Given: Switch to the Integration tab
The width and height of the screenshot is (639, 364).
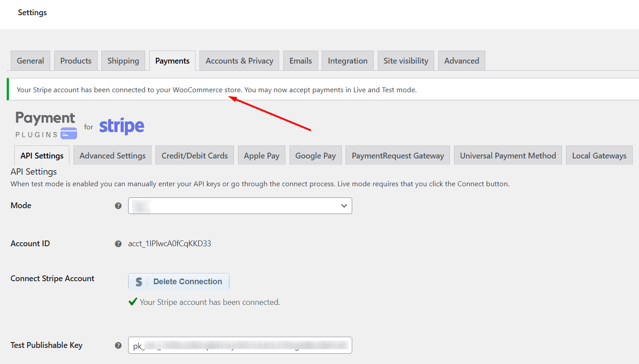Looking at the screenshot, I should (348, 60).
